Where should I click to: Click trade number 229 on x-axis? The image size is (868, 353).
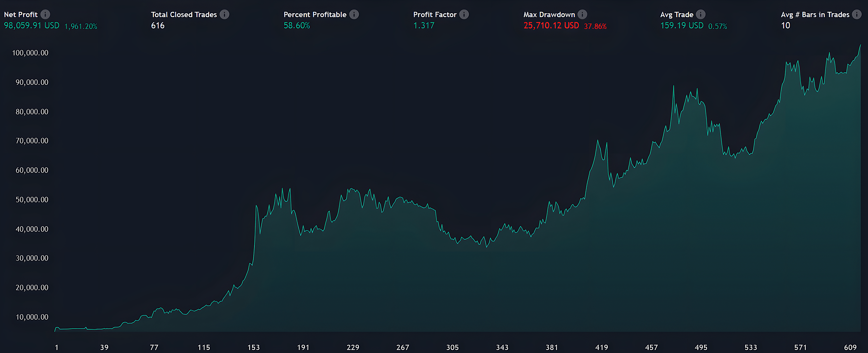pyautogui.click(x=353, y=347)
